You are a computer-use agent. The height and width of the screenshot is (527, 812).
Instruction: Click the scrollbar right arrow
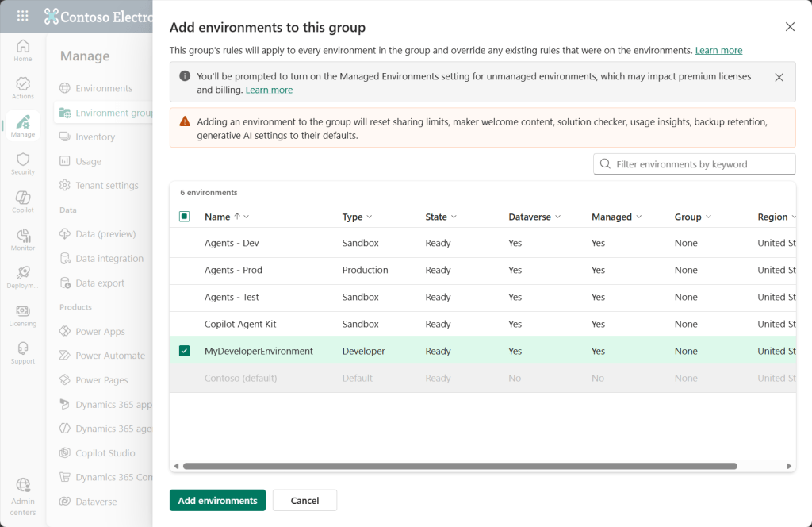(789, 466)
